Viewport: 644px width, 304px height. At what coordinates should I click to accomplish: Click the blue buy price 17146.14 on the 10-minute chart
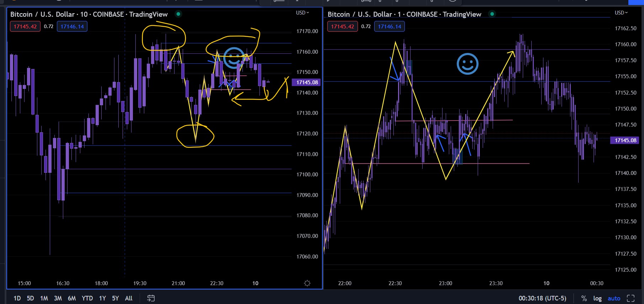click(72, 26)
